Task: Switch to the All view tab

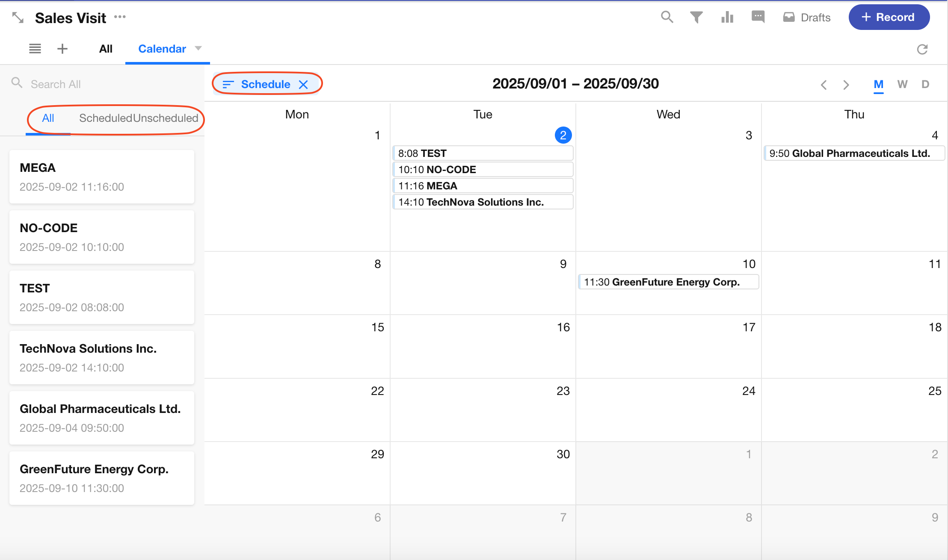Action: click(106, 49)
